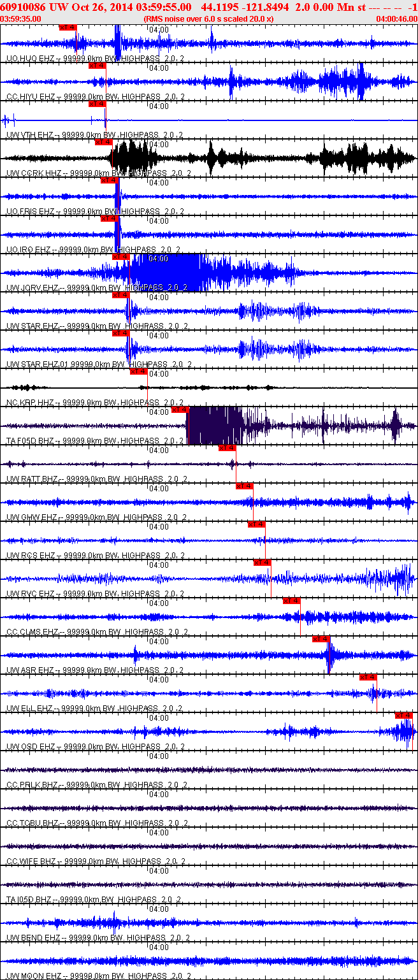Click the clipped TA.F05D waveform burst

point(215,425)
